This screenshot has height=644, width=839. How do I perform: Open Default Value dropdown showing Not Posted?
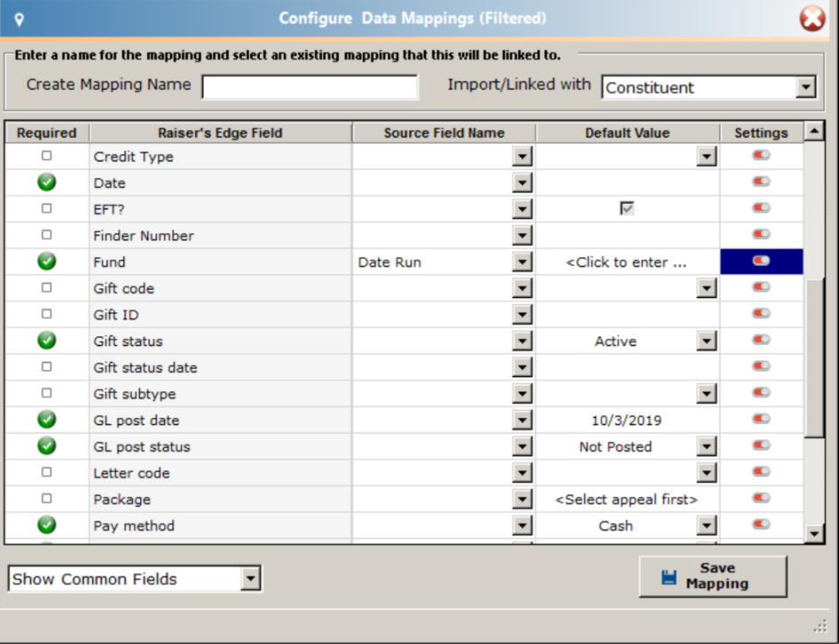click(707, 446)
